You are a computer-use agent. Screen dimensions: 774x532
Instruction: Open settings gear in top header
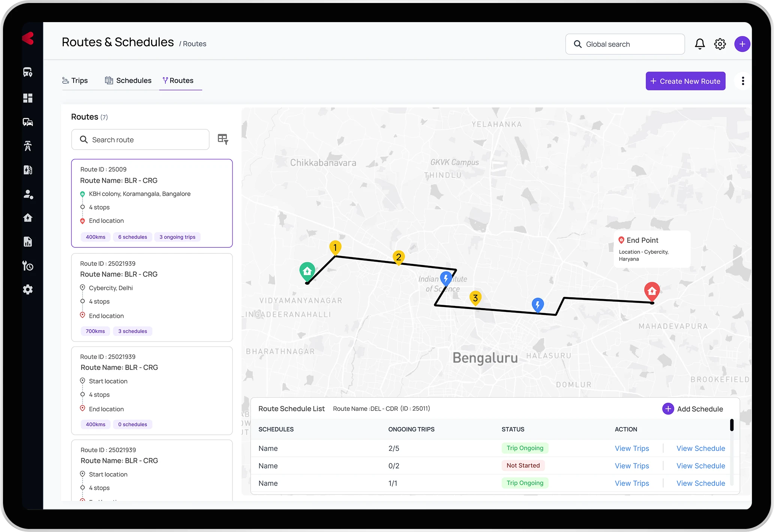720,44
